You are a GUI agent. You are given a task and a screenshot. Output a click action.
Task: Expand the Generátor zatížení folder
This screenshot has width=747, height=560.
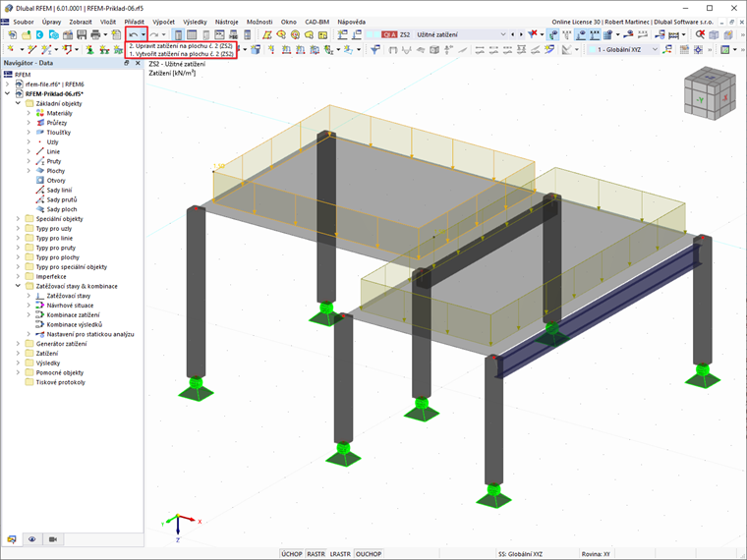tap(18, 344)
